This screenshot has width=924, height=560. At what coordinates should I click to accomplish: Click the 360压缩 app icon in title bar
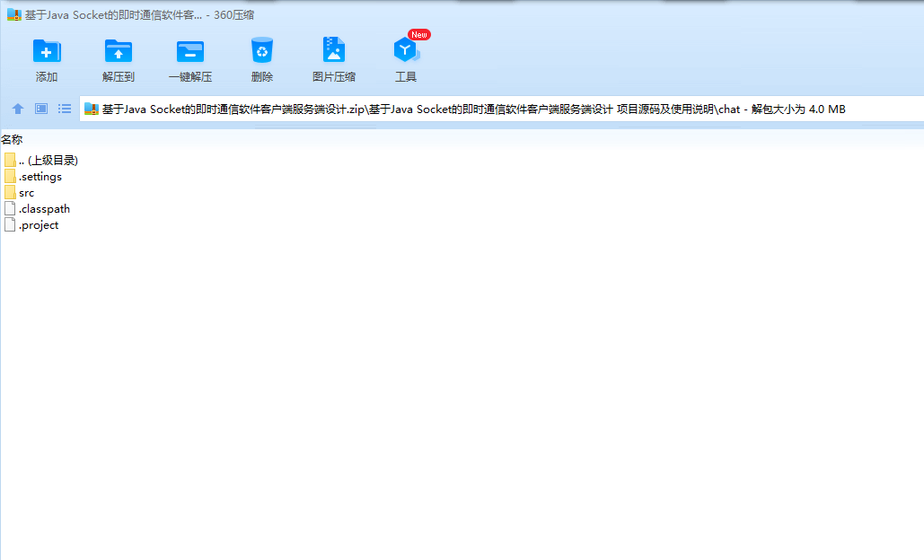pyautogui.click(x=14, y=14)
